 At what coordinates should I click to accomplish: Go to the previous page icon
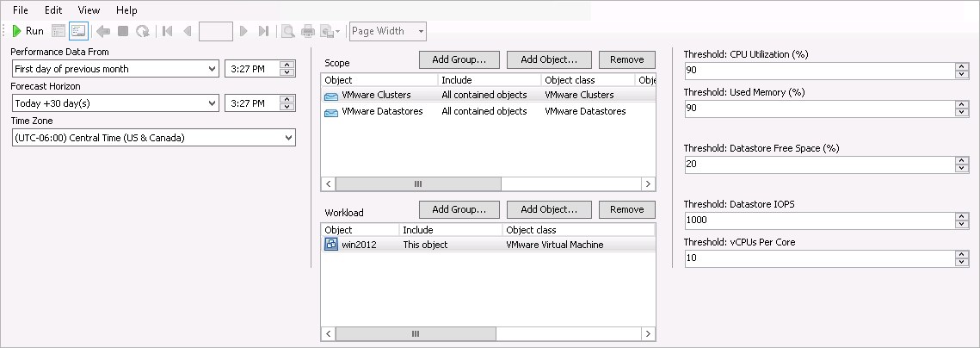pos(186,31)
